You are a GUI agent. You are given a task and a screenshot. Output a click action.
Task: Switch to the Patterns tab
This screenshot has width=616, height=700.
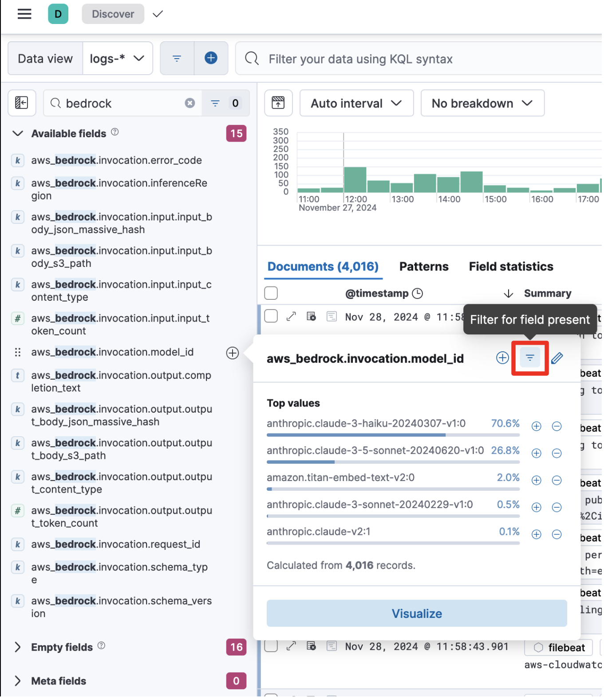424,266
